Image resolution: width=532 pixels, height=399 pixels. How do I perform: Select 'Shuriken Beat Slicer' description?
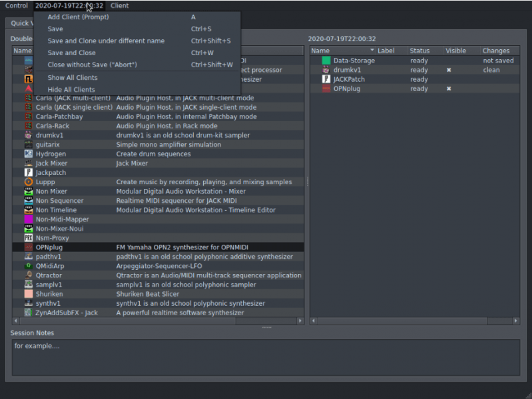tap(148, 294)
